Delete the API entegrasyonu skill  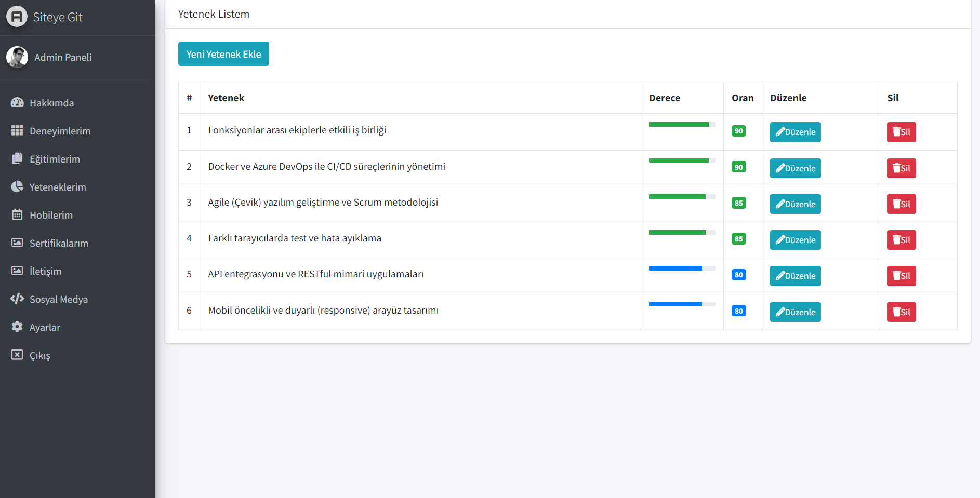[x=901, y=276]
